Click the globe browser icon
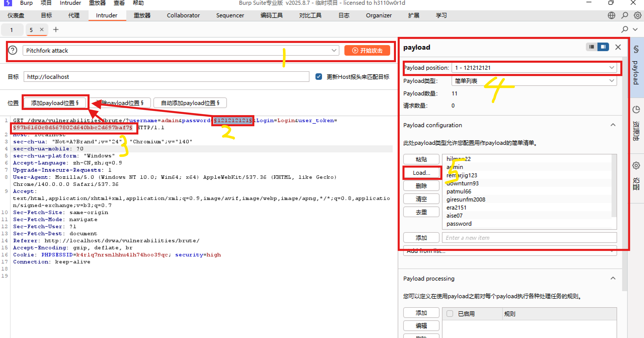This screenshot has height=338, width=644. pos(611,15)
